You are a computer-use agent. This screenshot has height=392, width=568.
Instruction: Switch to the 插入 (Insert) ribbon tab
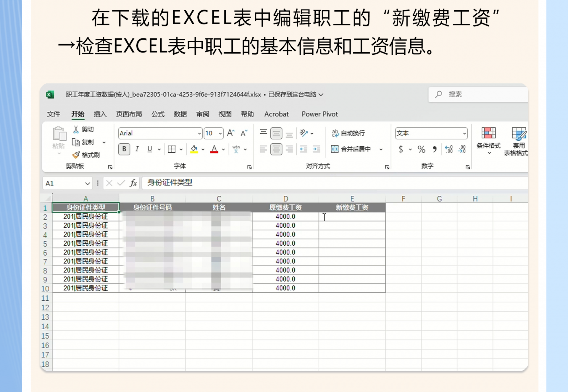coord(100,114)
